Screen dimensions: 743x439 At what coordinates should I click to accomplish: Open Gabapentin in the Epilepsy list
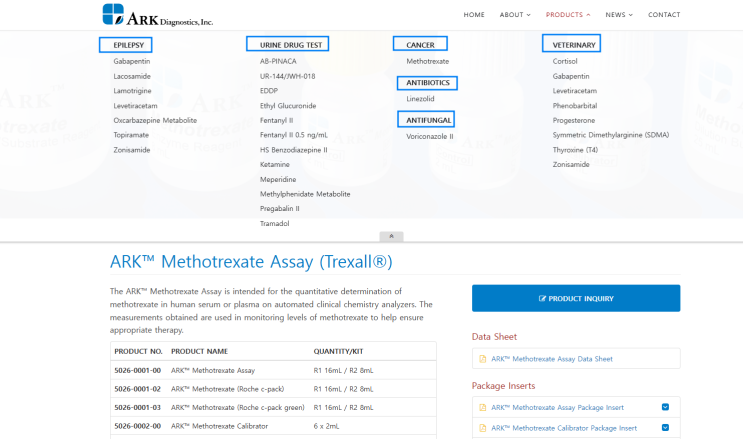tap(131, 61)
